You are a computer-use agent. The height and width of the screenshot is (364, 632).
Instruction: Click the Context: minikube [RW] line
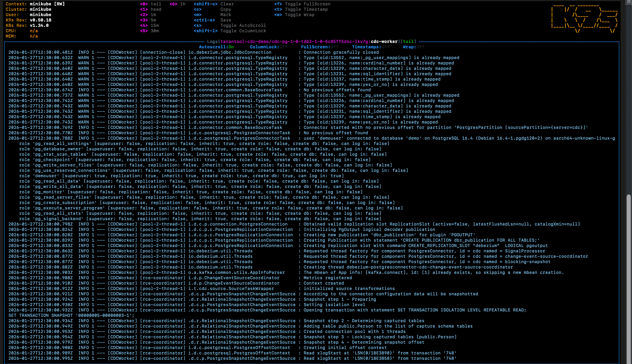35,4
